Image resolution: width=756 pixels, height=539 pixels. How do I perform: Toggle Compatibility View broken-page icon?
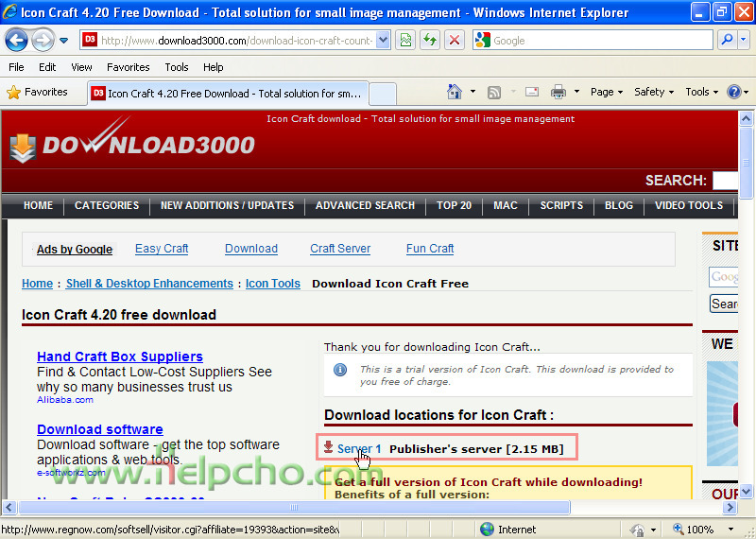point(406,40)
